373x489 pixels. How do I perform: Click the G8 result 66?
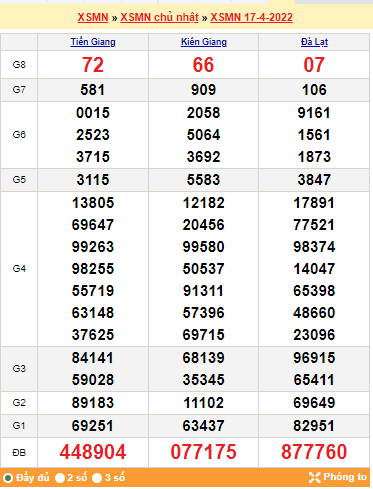[203, 65]
